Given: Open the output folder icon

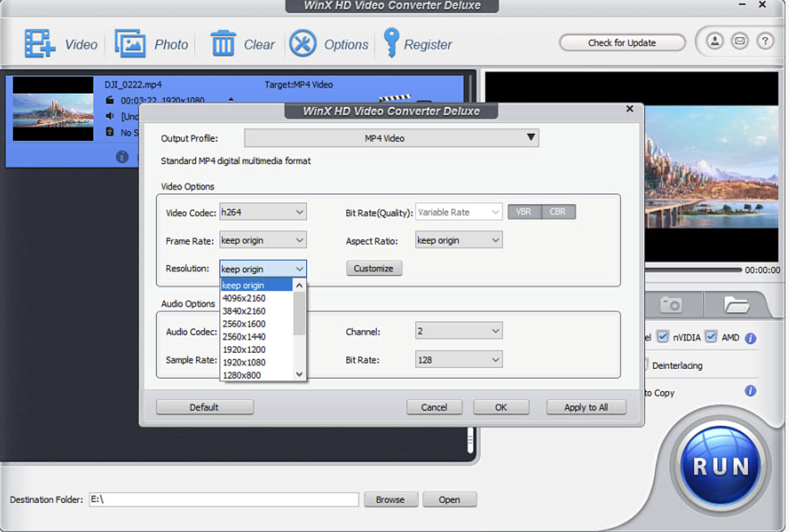Looking at the screenshot, I should [736, 305].
